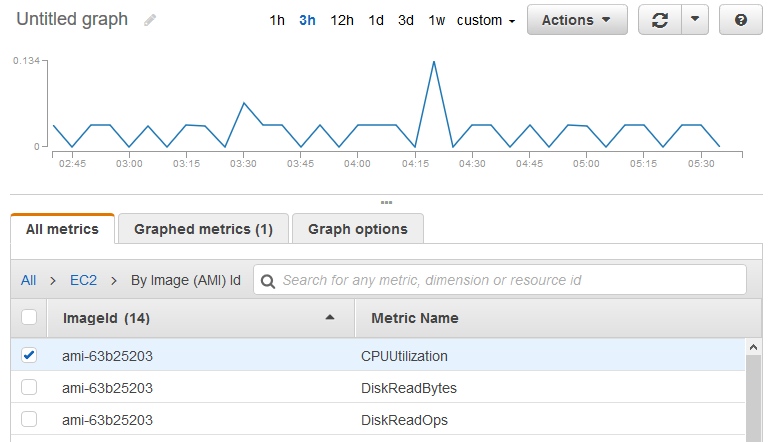The width and height of the screenshot is (768, 442).
Task: Switch to the Graphed metrics (1) tab
Action: click(x=203, y=229)
